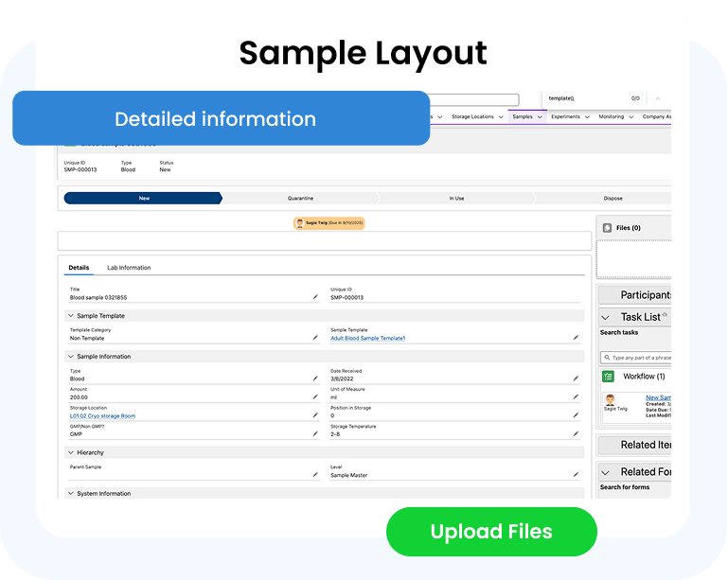728x580 pixels.
Task: Open the Storage Locations nav tab
Action: (472, 117)
